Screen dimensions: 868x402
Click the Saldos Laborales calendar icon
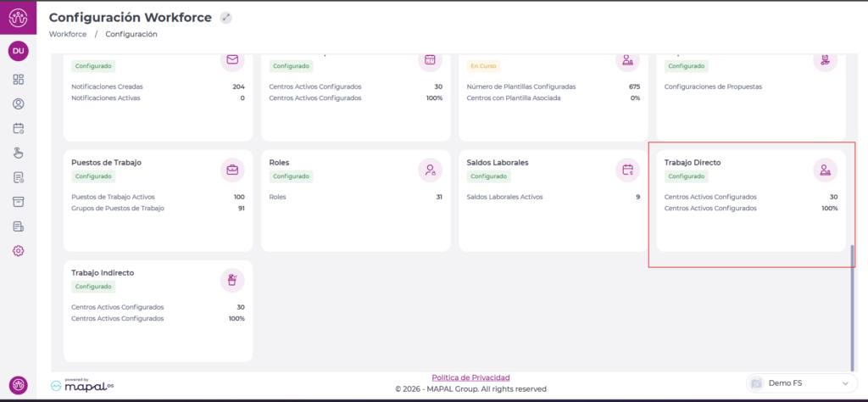pyautogui.click(x=628, y=170)
